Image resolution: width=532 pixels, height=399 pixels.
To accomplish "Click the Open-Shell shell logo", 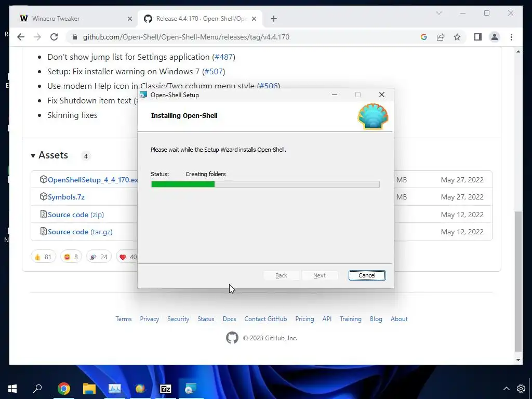I will tap(373, 116).
